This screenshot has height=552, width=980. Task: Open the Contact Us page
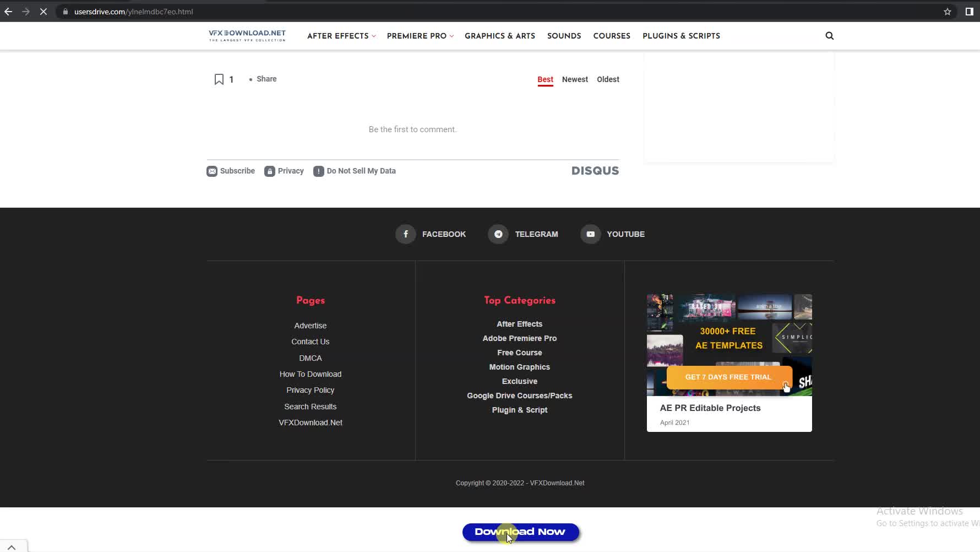click(x=311, y=342)
